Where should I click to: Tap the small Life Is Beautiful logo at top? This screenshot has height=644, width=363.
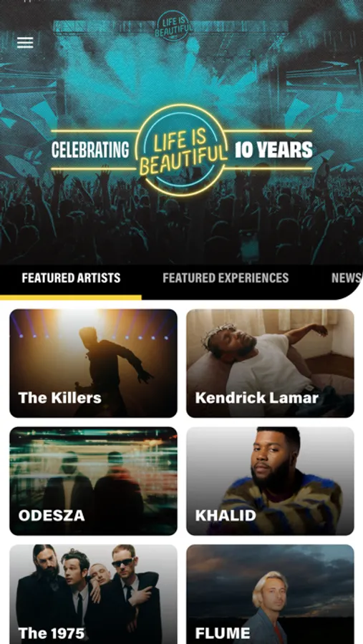(173, 26)
